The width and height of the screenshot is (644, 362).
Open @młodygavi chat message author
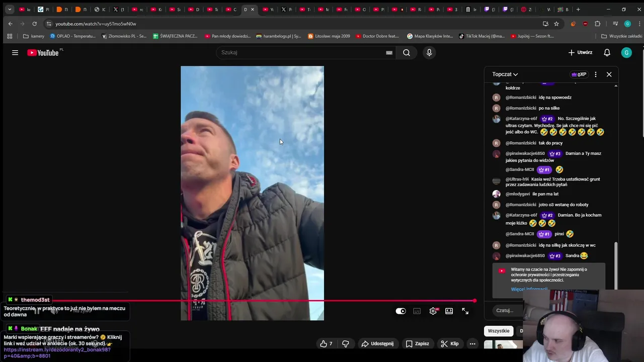tap(518, 194)
